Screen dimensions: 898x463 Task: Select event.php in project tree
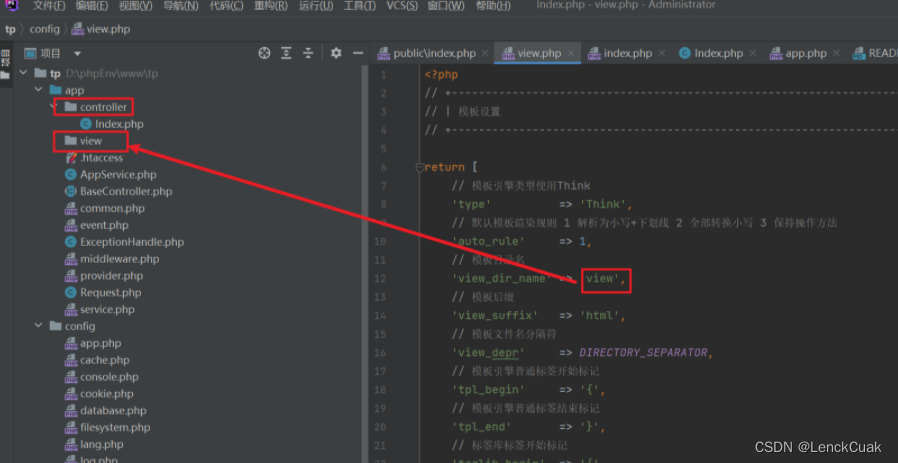coord(97,225)
